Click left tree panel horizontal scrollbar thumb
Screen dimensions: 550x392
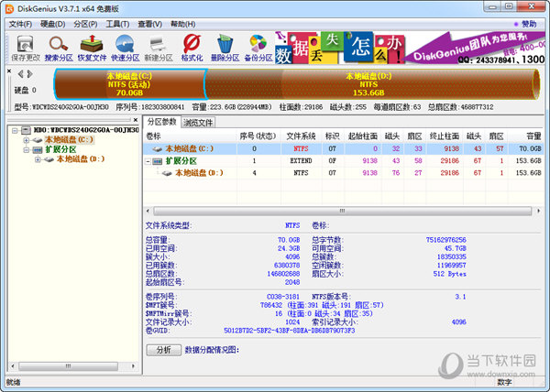tap(68, 366)
